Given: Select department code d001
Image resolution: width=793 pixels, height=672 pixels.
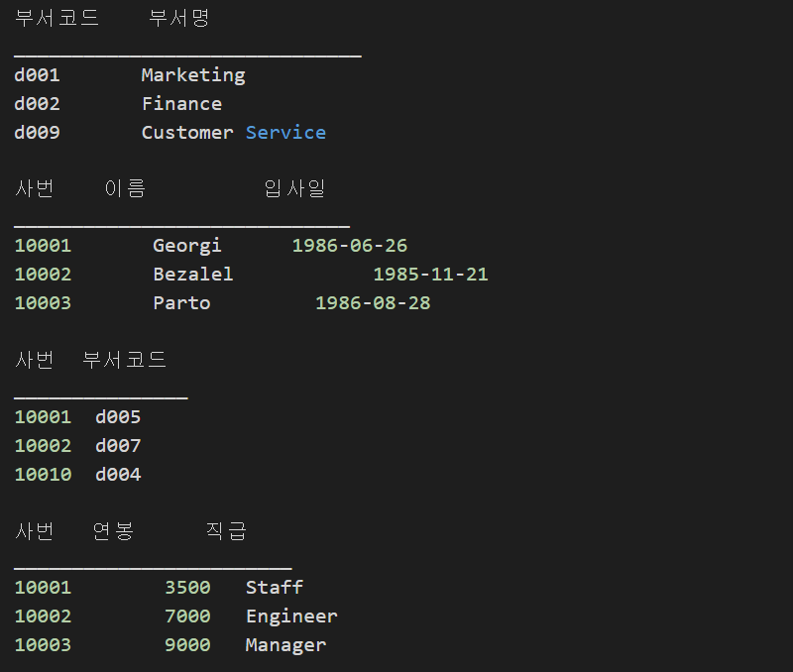Looking at the screenshot, I should click(x=37, y=75).
